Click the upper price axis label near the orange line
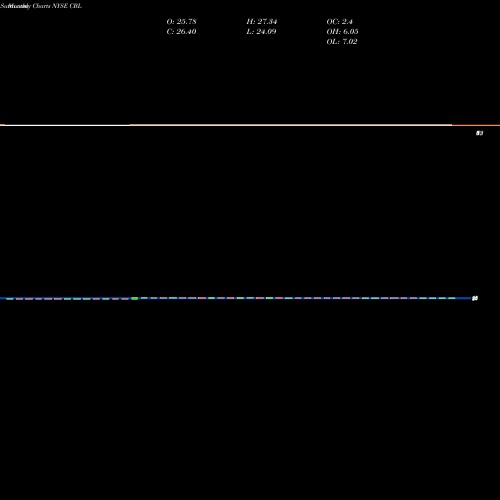500x500 pixels. [479, 133]
